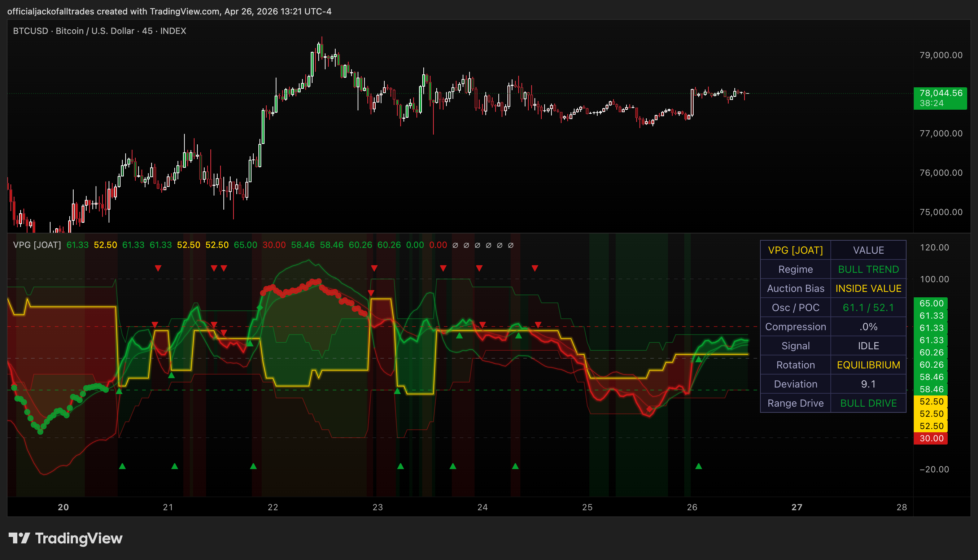Click the BULL TREND value cell

(868, 269)
